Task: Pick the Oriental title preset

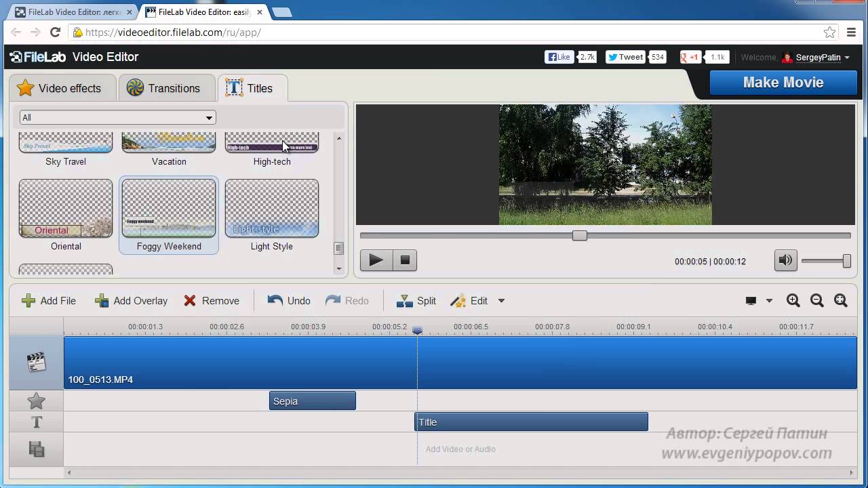Action: [66, 208]
